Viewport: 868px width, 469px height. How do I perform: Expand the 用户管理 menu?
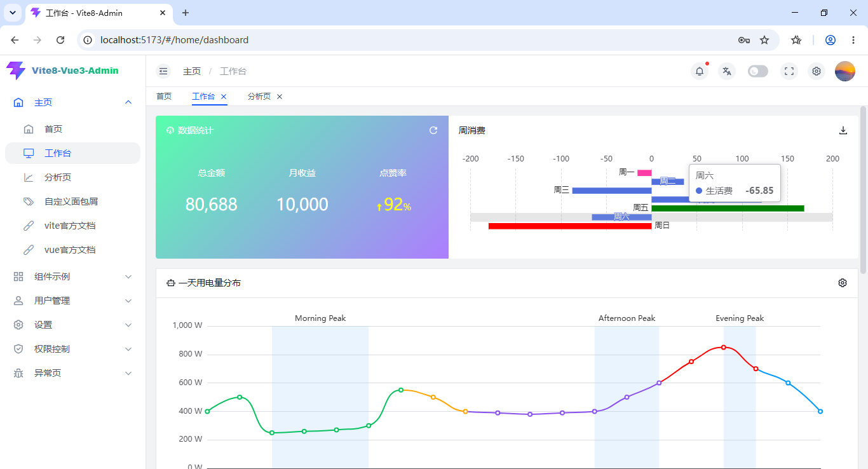(72, 301)
